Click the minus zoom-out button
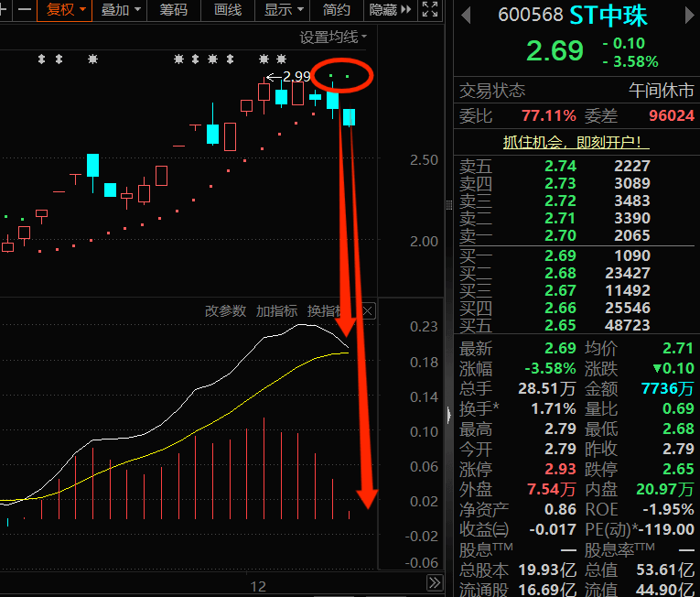Viewport: 700px width, 597px height. pyautogui.click(x=25, y=10)
